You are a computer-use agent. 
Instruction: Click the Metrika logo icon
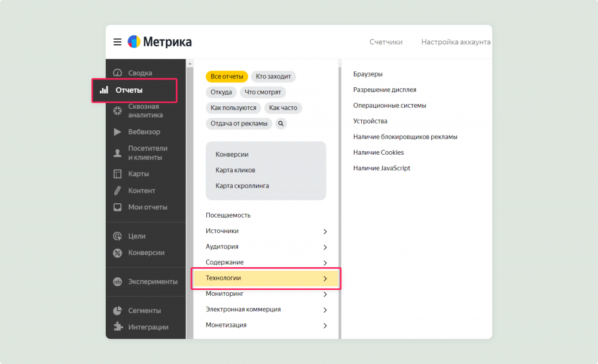pyautogui.click(x=134, y=42)
